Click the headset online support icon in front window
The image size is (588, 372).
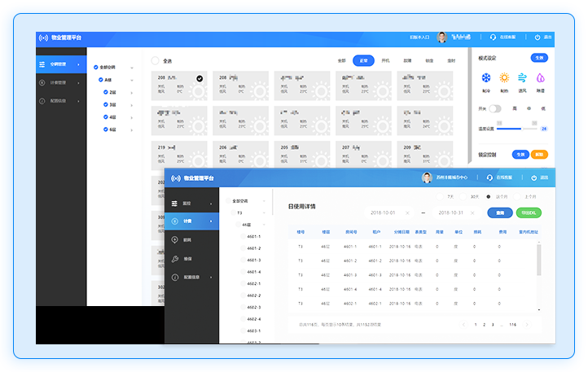pyautogui.click(x=490, y=177)
